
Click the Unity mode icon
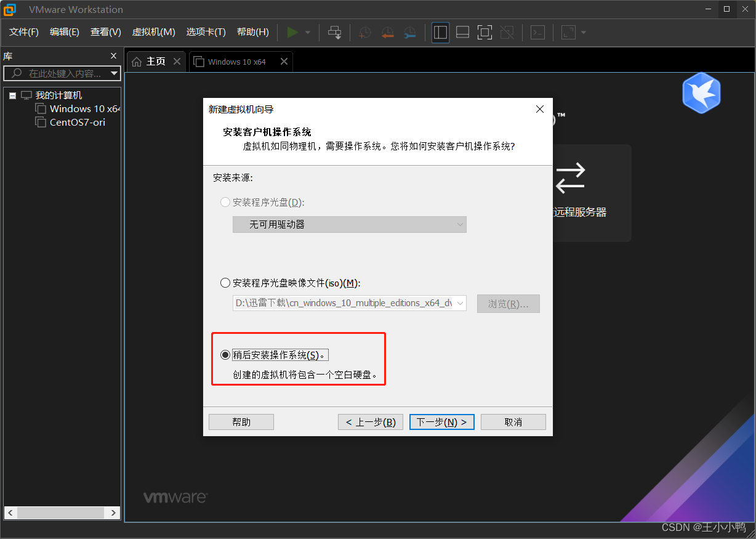(507, 32)
